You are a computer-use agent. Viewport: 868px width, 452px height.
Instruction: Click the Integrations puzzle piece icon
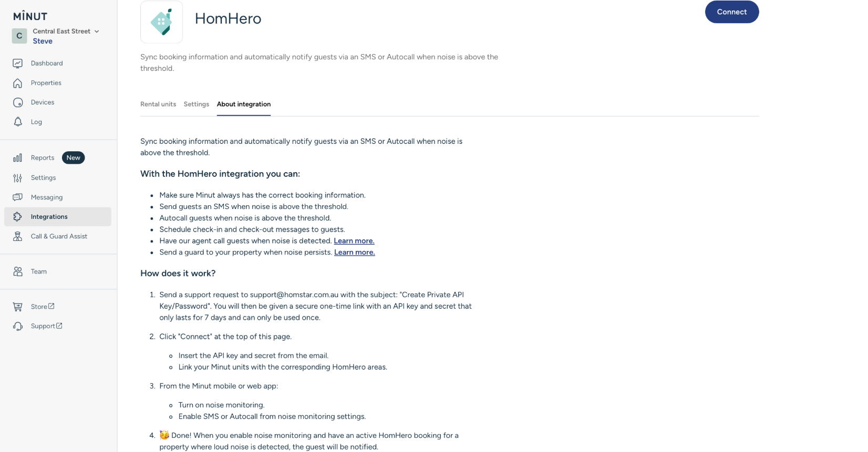coord(18,217)
